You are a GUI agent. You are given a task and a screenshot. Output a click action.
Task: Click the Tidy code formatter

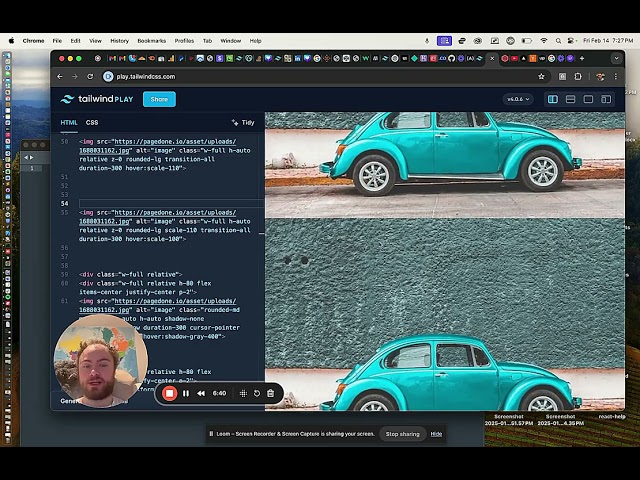pyautogui.click(x=243, y=122)
